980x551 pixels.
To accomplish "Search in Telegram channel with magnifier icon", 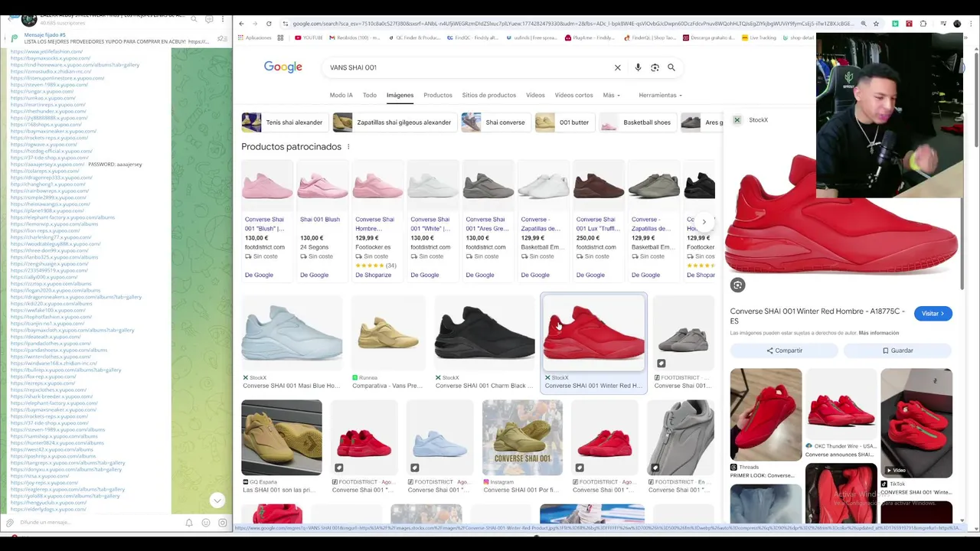I will click(194, 19).
